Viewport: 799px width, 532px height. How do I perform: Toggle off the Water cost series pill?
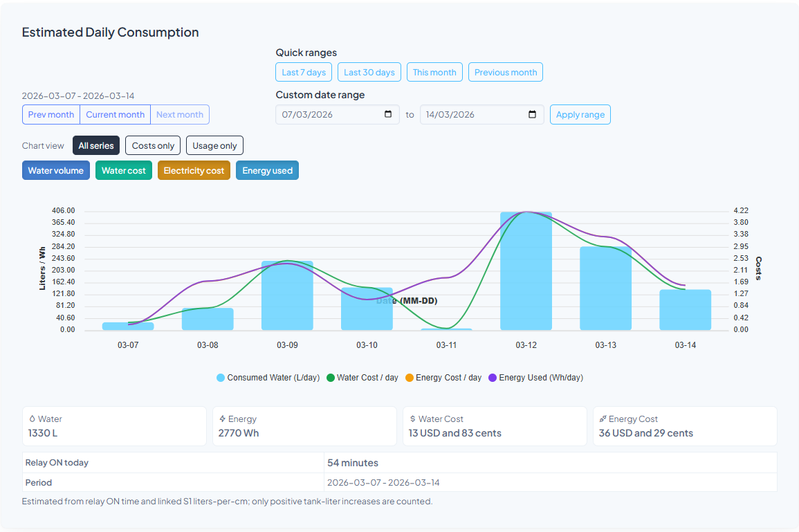(123, 169)
